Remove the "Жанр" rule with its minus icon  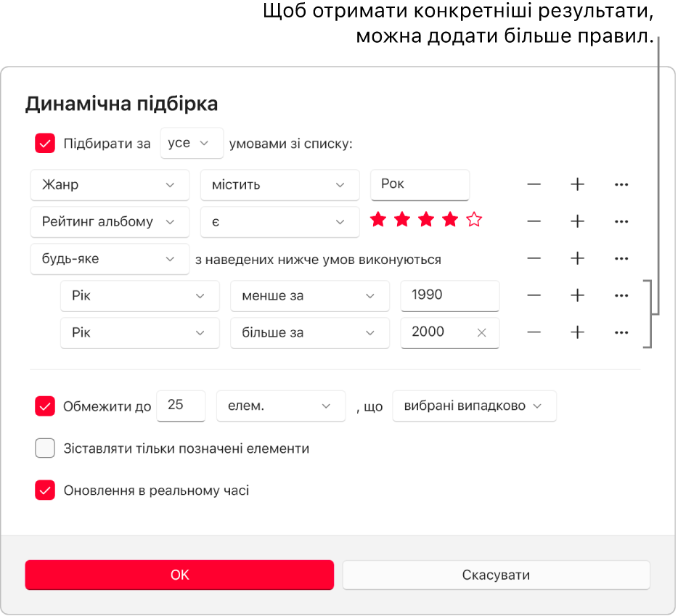pos(534,185)
